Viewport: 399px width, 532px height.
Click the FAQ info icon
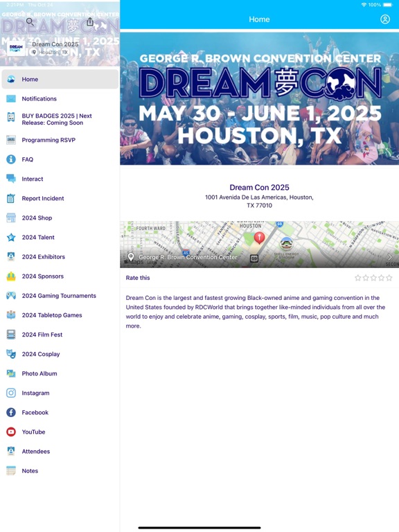(11, 159)
